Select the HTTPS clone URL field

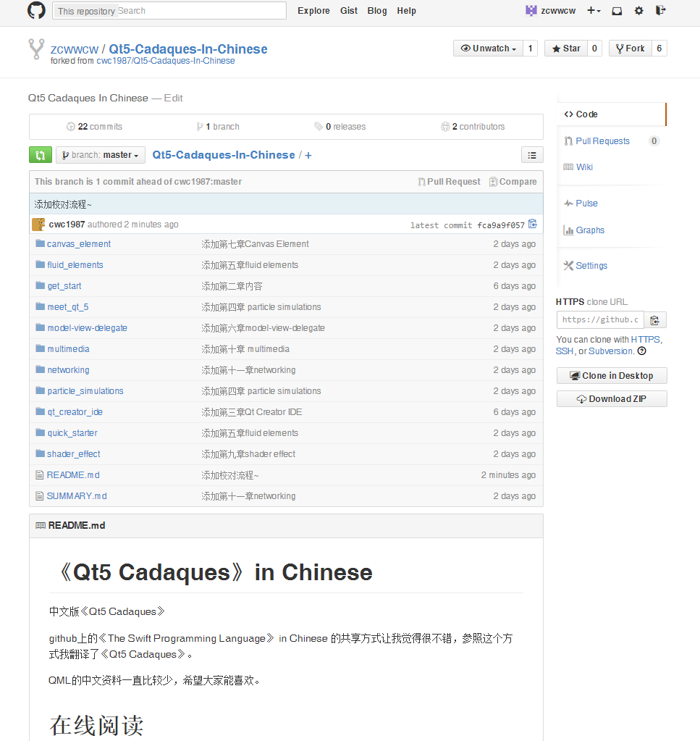(600, 320)
